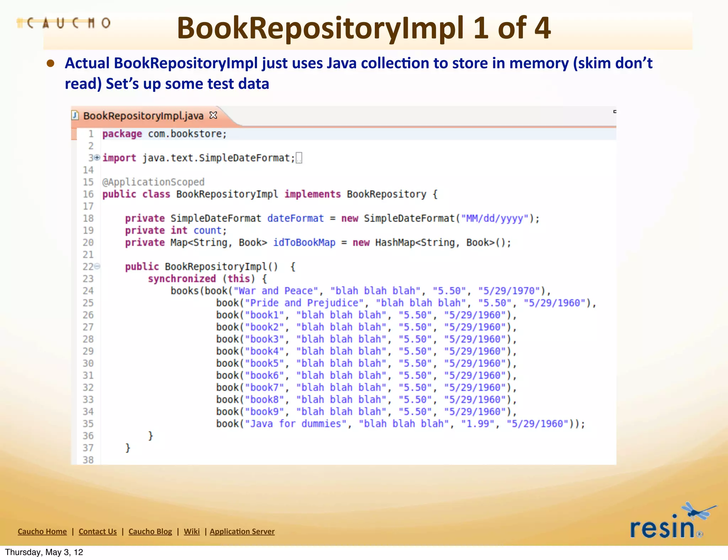Click the Java file icon on editor tab

[x=75, y=115]
